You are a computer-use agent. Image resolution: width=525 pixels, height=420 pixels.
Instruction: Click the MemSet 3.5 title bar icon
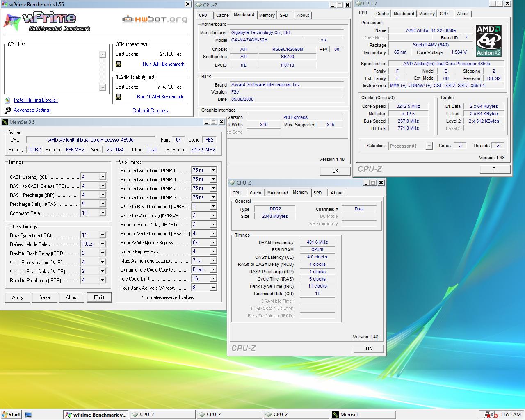[x=5, y=122]
